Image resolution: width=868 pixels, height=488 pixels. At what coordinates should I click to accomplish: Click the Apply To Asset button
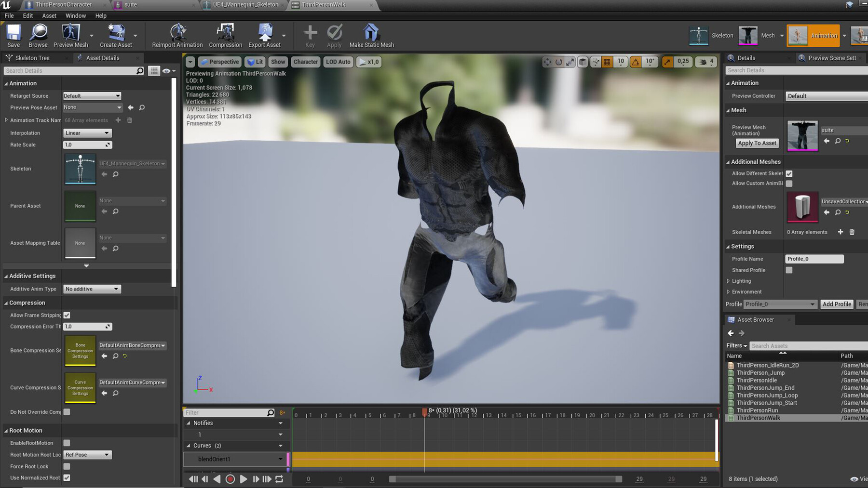[757, 143]
